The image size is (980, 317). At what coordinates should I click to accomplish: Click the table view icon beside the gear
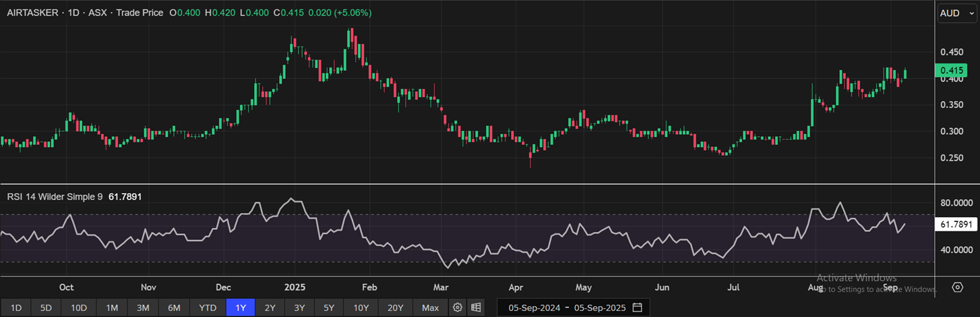[x=476, y=308]
